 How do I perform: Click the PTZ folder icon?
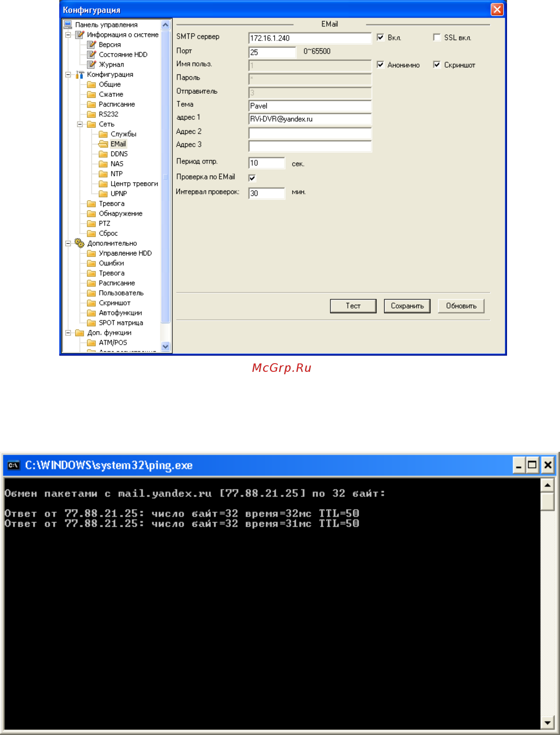coord(91,223)
